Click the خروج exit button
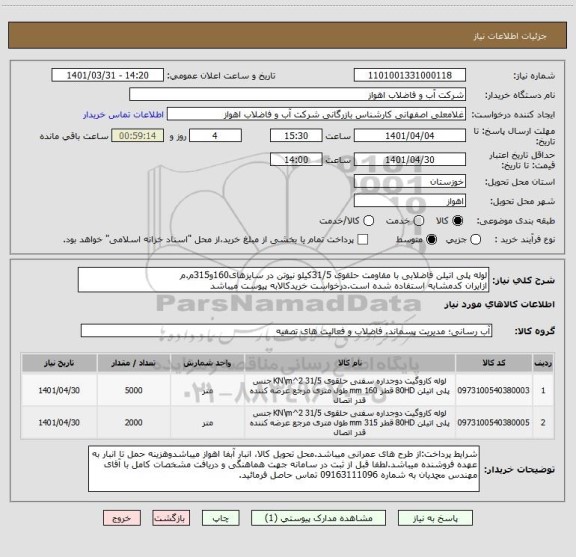This screenshot has width=576, height=557. (122, 518)
